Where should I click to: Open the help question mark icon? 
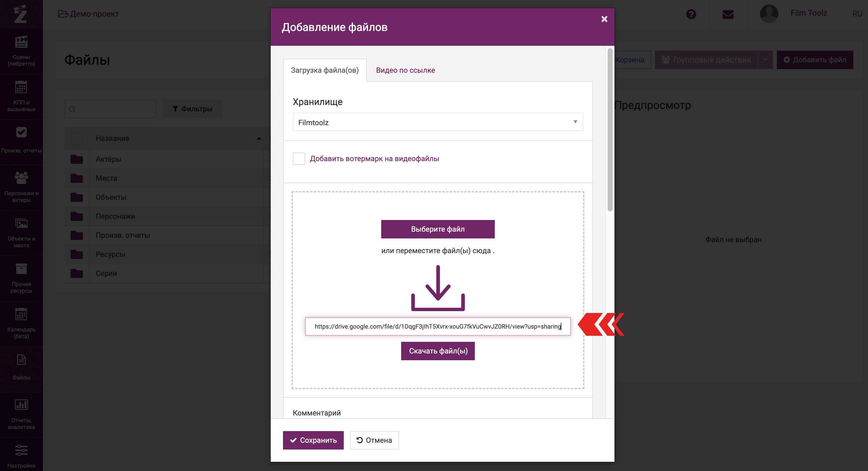(x=691, y=14)
